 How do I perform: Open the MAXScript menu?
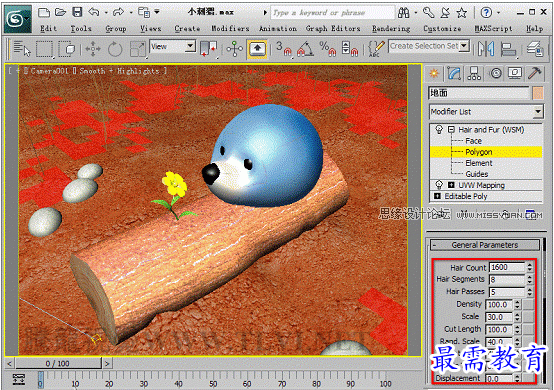coord(493,29)
